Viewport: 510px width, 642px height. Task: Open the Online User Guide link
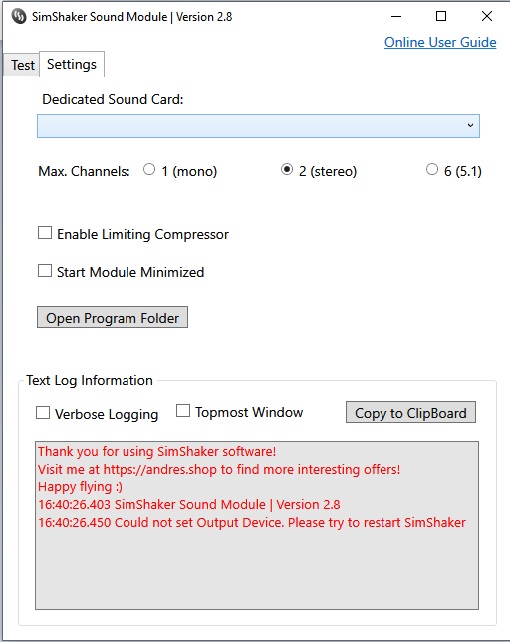(x=440, y=42)
